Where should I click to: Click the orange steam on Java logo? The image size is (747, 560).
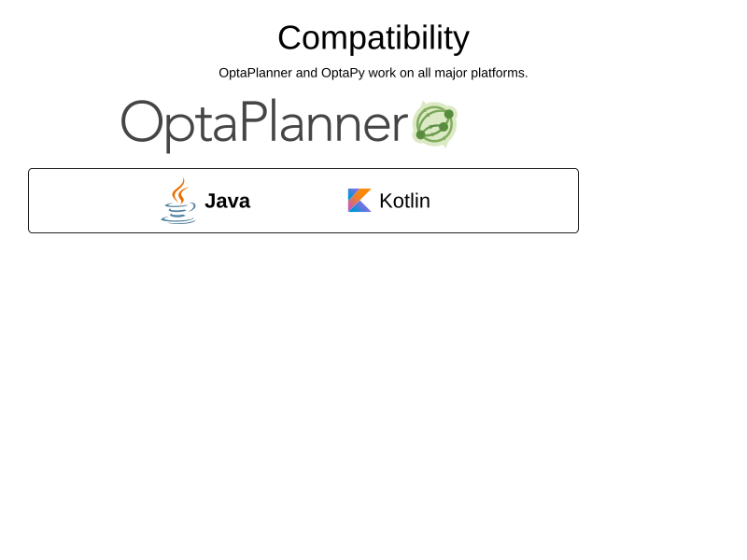(179, 190)
